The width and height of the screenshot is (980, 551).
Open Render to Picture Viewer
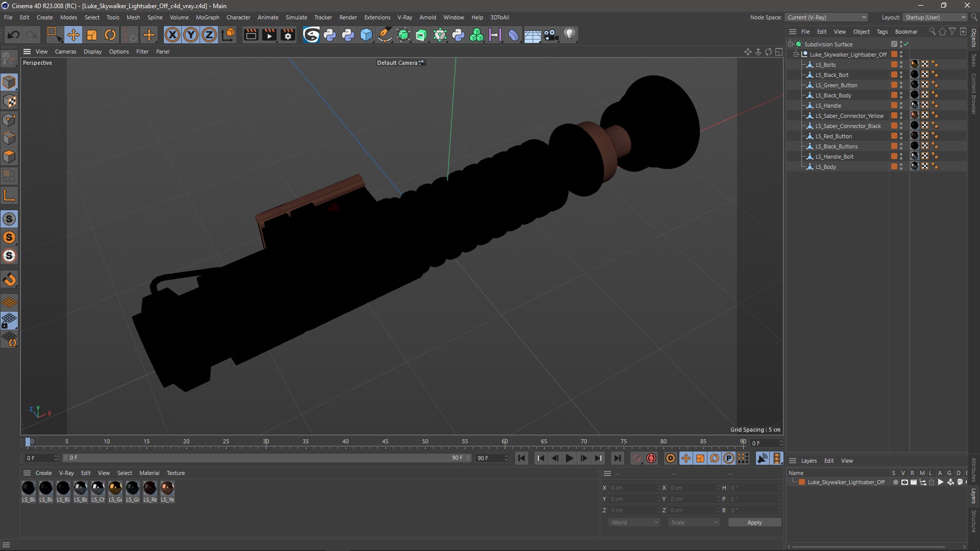(269, 35)
